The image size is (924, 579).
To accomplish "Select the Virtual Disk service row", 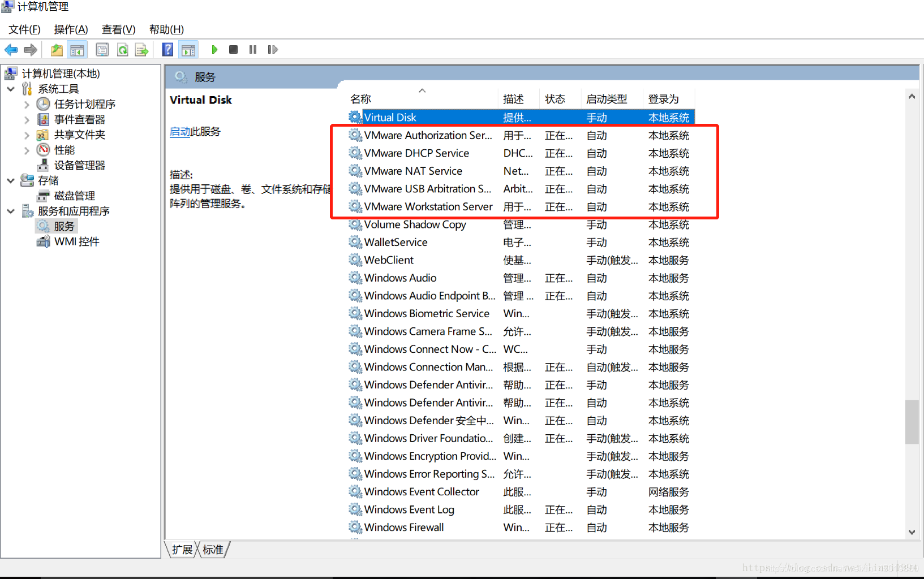I will click(x=521, y=118).
